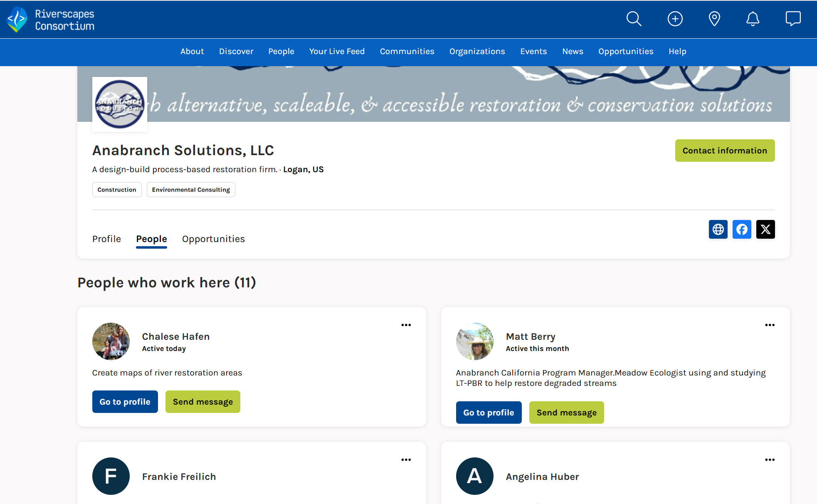Image resolution: width=817 pixels, height=504 pixels.
Task: Click the create new plus icon
Action: pos(675,19)
